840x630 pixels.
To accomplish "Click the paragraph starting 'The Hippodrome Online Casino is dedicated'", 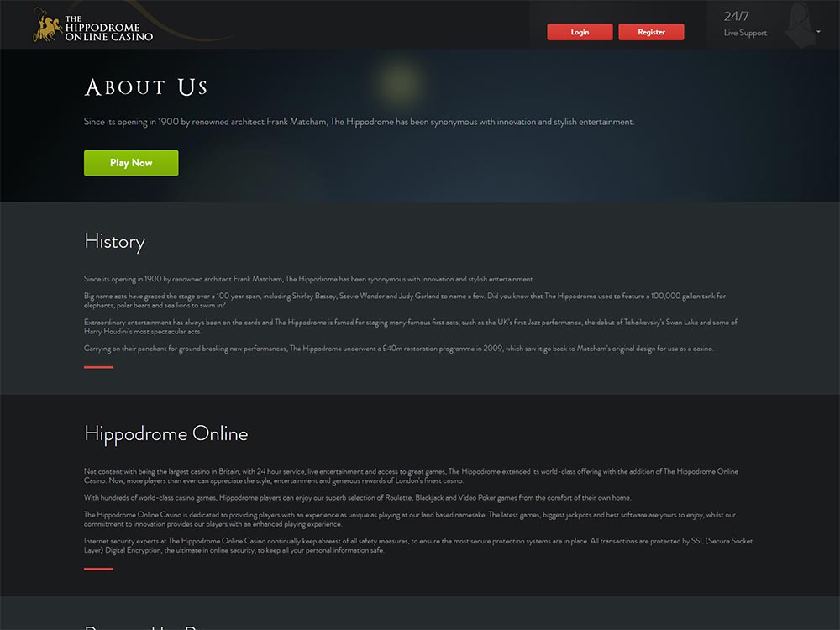I will pos(410,519).
